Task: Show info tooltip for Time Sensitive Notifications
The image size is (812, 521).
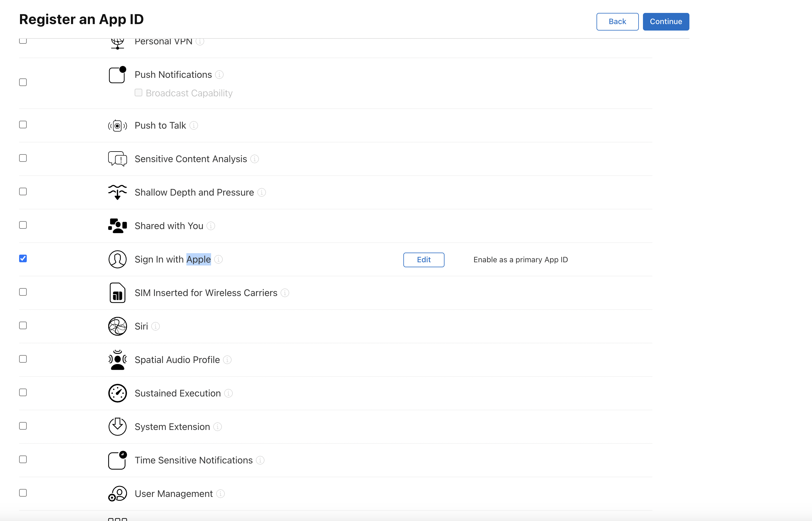Action: (261, 461)
